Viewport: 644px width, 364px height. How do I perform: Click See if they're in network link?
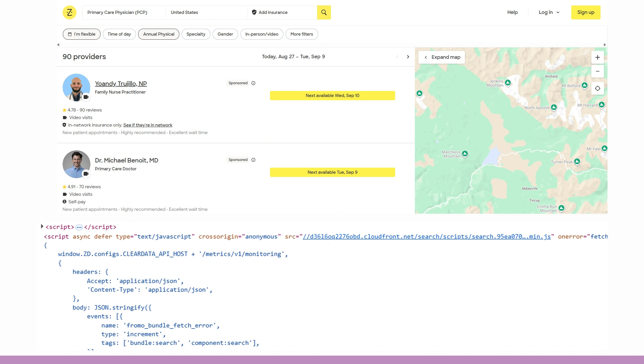click(x=148, y=125)
